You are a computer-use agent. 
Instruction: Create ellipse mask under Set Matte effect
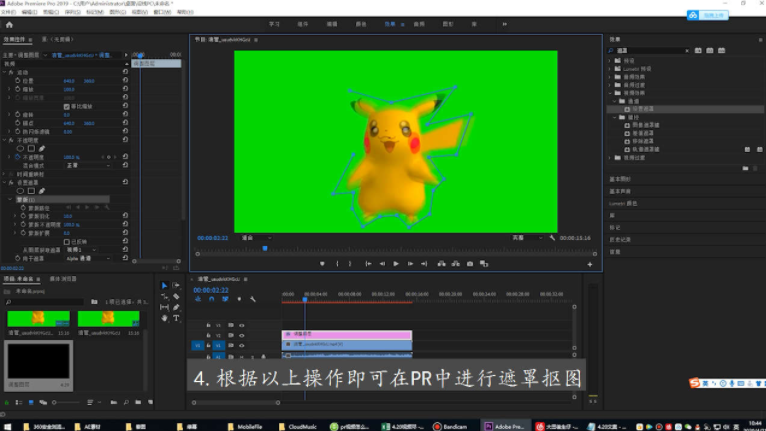click(20, 191)
